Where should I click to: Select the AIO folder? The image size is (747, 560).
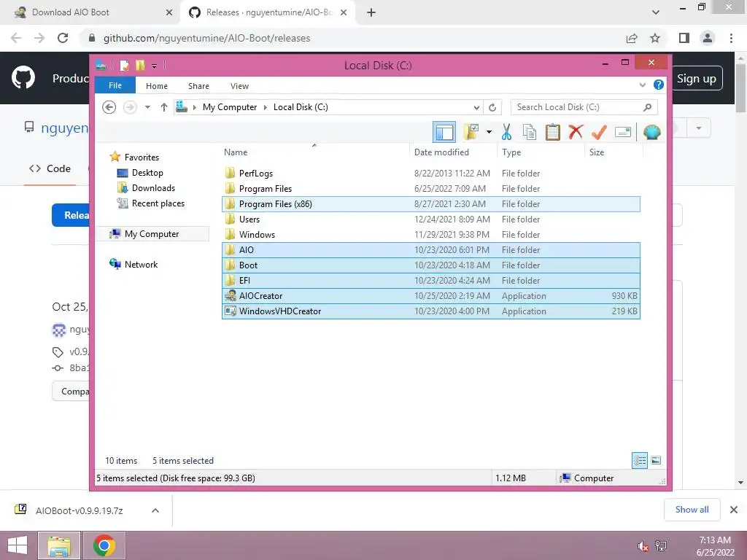[x=430, y=250]
